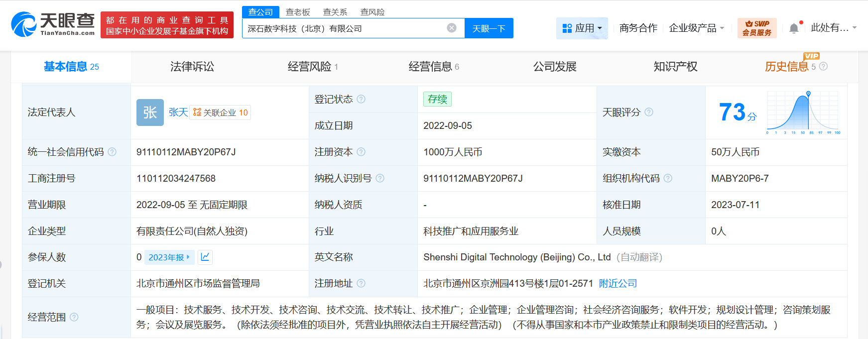Open the 附近公司 link
Image resolution: width=868 pixels, height=339 pixels.
618,283
